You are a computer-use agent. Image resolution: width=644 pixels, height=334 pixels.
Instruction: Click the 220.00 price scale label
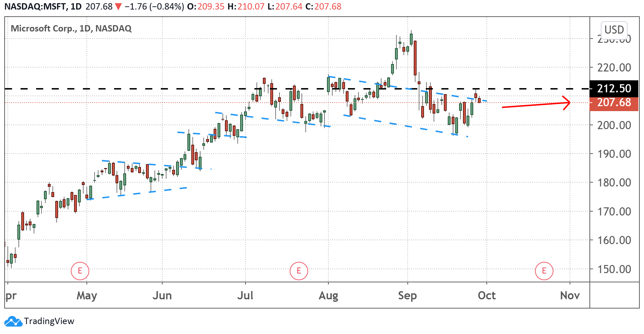[614, 68]
